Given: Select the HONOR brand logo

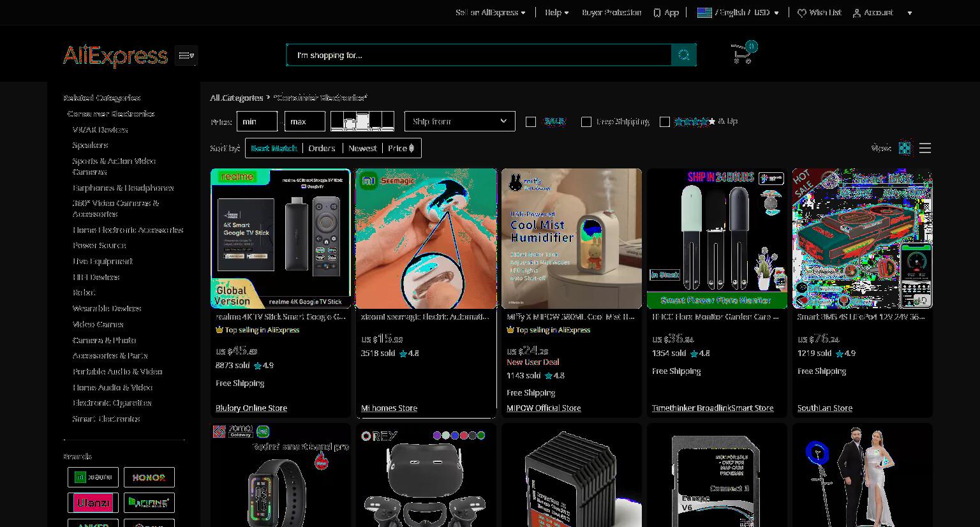Looking at the screenshot, I should tap(149, 477).
